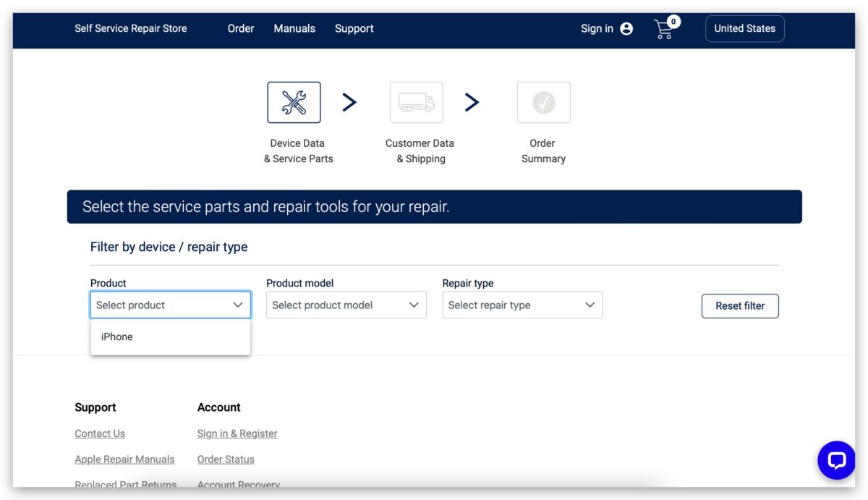Open the Select product model dropdown
This screenshot has height=500, width=868.
pyautogui.click(x=346, y=305)
